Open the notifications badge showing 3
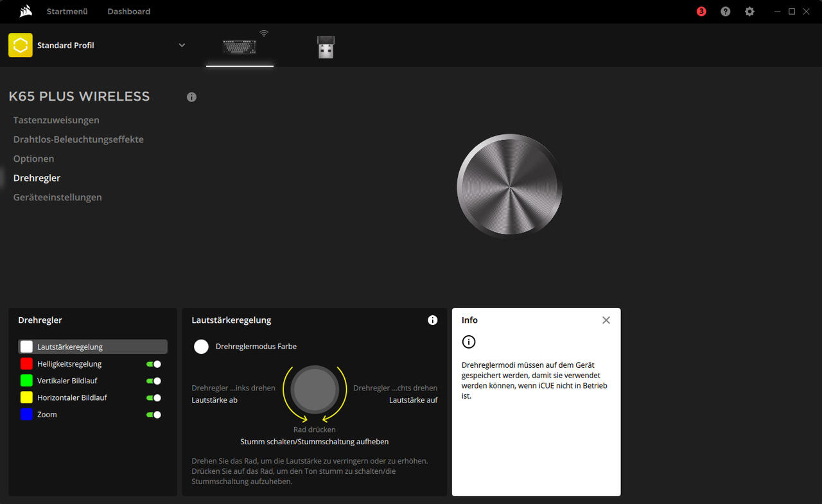 coord(701,12)
